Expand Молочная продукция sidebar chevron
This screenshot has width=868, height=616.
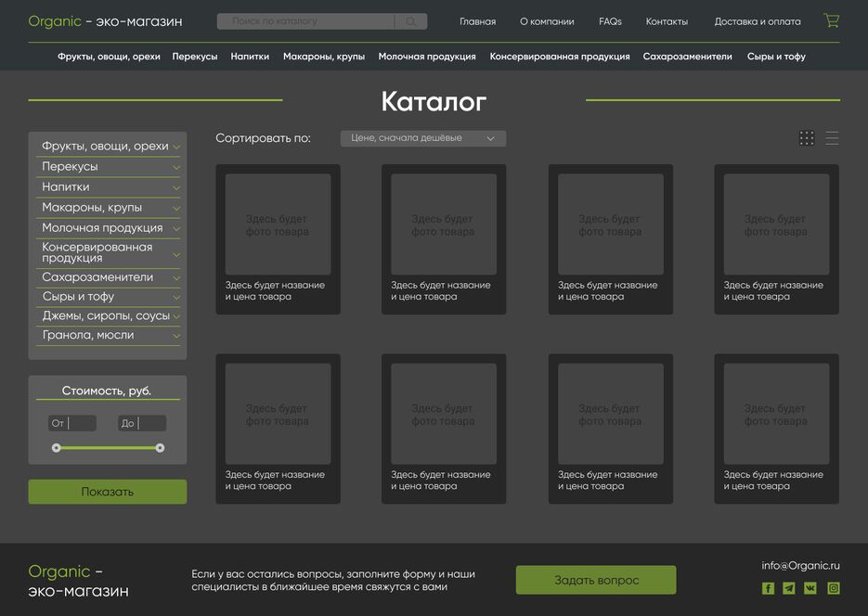176,228
